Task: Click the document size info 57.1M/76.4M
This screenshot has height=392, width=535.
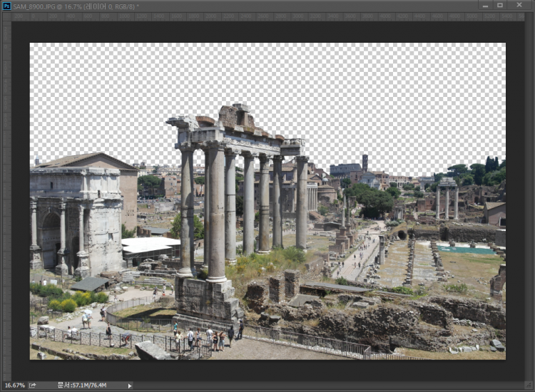Action: [81, 386]
